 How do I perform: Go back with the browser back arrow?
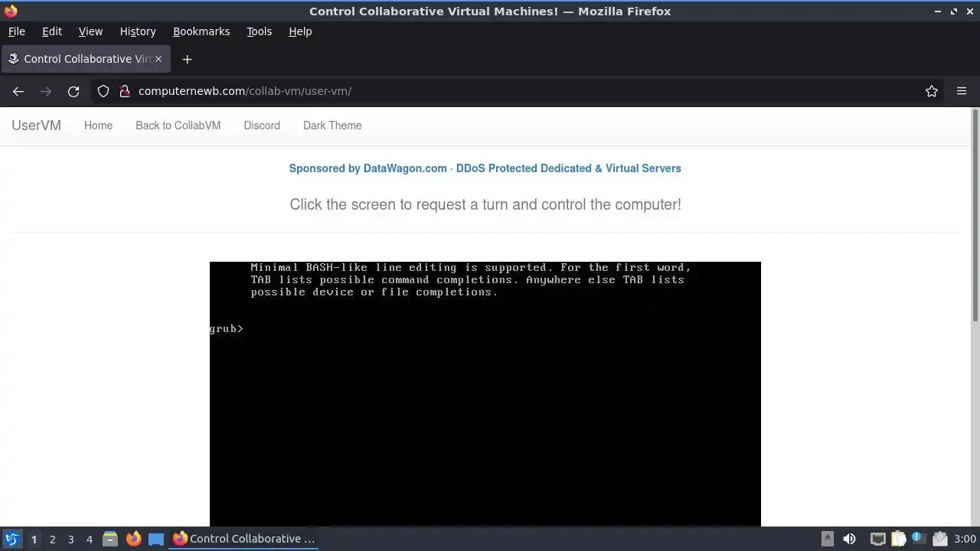[18, 91]
